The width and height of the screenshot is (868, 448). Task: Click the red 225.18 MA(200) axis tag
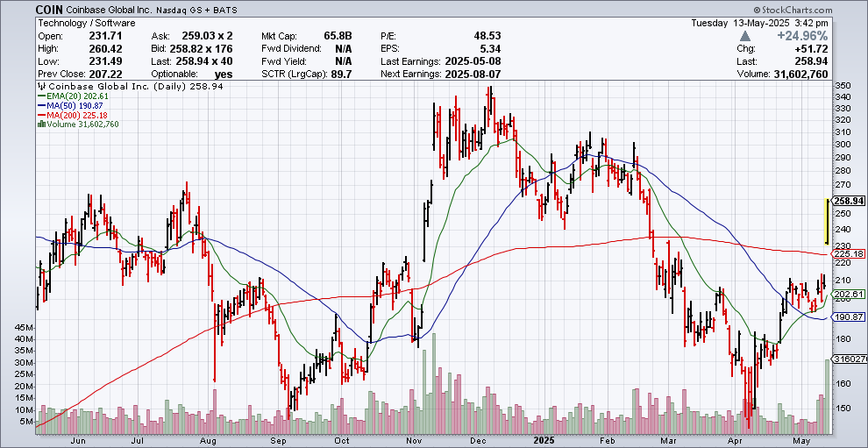coord(850,253)
